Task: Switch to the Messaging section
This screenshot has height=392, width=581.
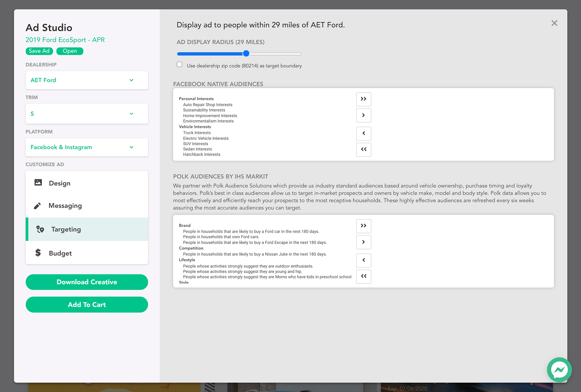Action: pyautogui.click(x=87, y=206)
